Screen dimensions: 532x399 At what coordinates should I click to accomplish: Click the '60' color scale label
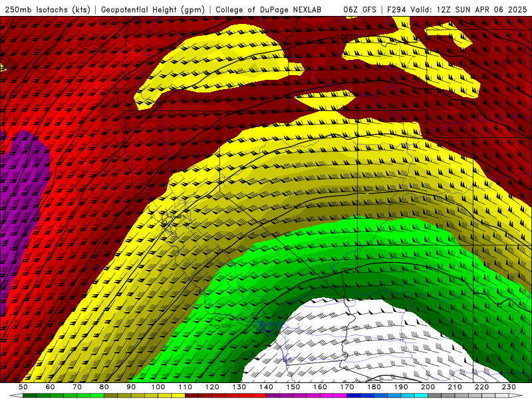click(50, 387)
